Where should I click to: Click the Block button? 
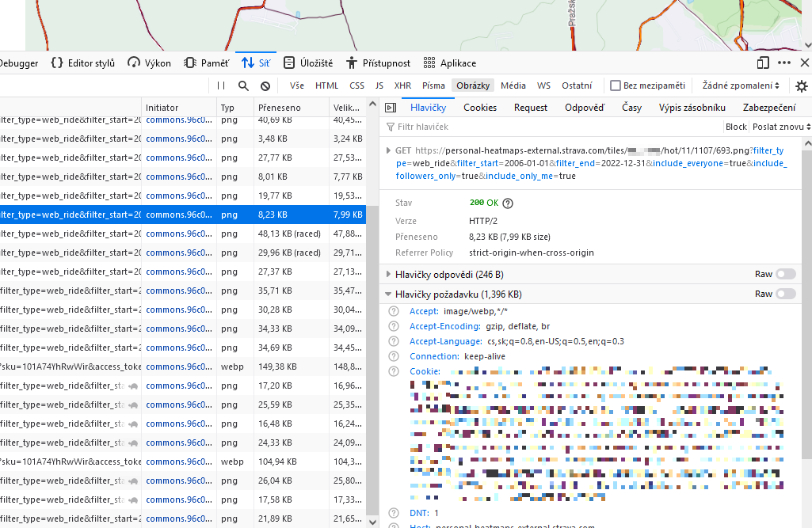[736, 127]
